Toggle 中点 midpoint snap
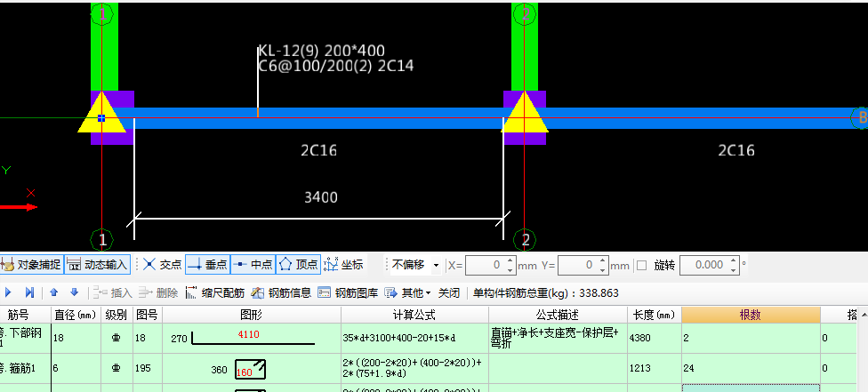The height and width of the screenshot is (392, 868). [x=253, y=265]
